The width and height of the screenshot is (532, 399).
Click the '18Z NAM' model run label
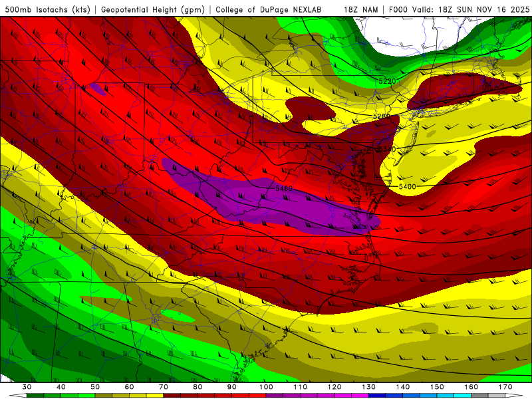tap(360, 10)
